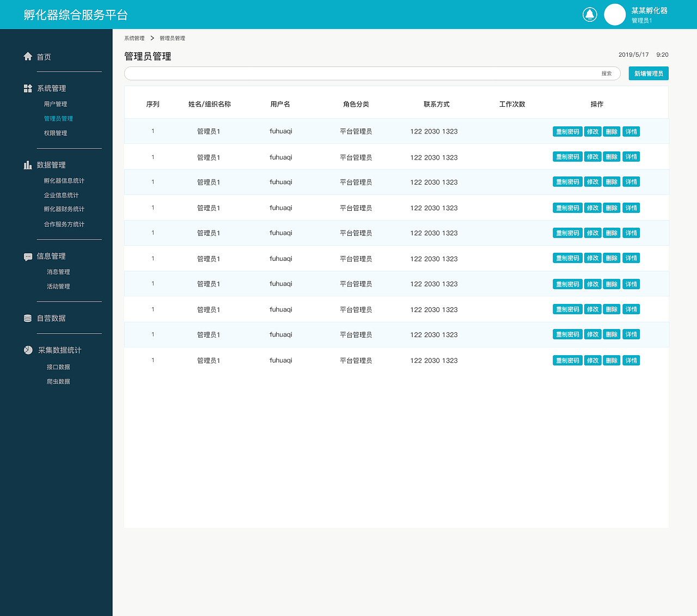Focus the administrator search input field
The image size is (697, 616).
coord(372,74)
